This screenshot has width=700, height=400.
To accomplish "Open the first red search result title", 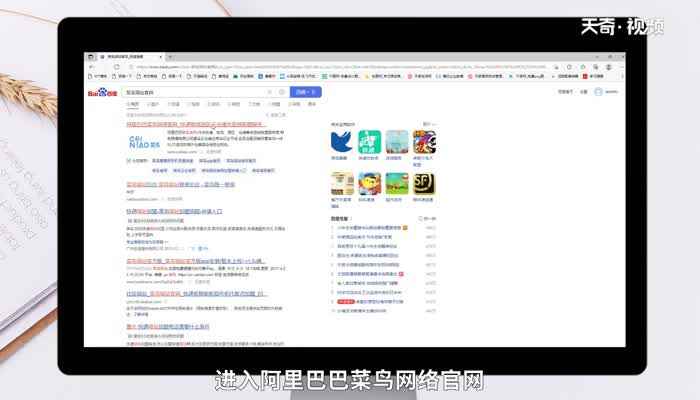I will pyautogui.click(x=195, y=124).
